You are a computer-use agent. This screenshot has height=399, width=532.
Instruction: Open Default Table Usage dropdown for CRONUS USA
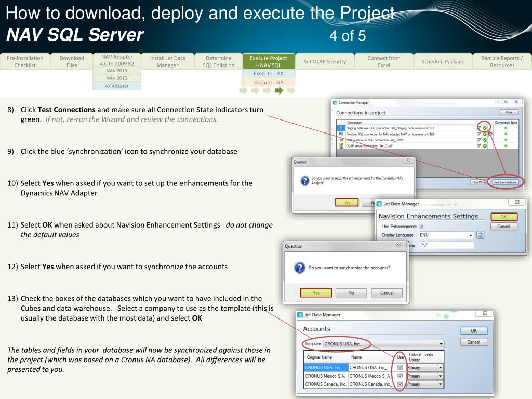[x=440, y=367]
